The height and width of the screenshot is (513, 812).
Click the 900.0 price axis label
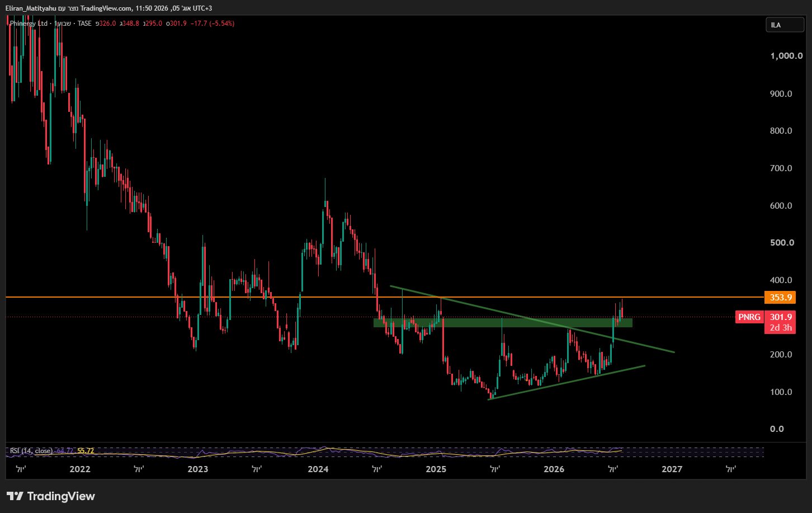point(781,93)
